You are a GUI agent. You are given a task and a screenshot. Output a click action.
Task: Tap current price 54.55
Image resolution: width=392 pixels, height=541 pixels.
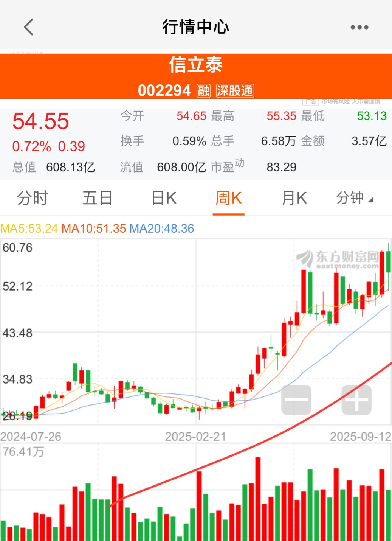coord(41,121)
